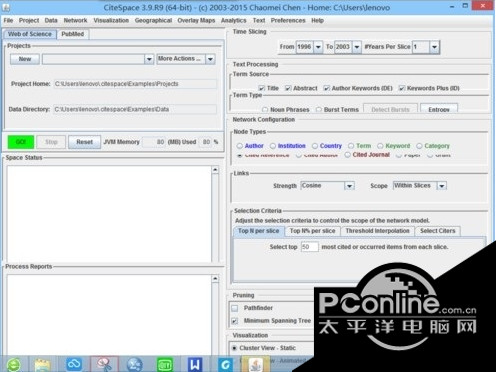Open the Network menu
496x372 pixels.
[75, 20]
